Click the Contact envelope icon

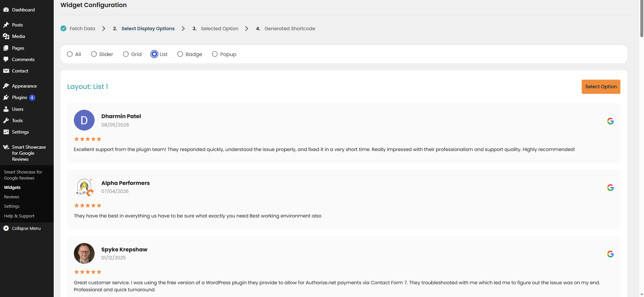click(6, 71)
